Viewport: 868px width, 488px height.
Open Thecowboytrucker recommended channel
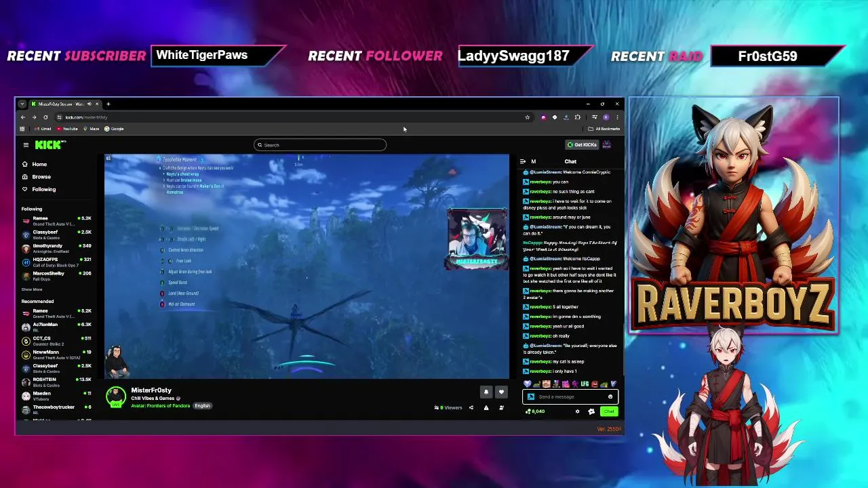(x=57, y=409)
